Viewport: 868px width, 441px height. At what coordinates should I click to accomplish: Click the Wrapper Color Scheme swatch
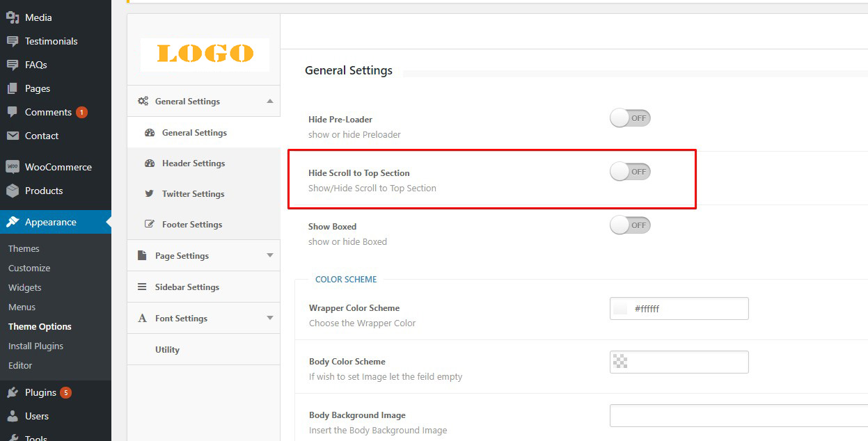pos(620,309)
